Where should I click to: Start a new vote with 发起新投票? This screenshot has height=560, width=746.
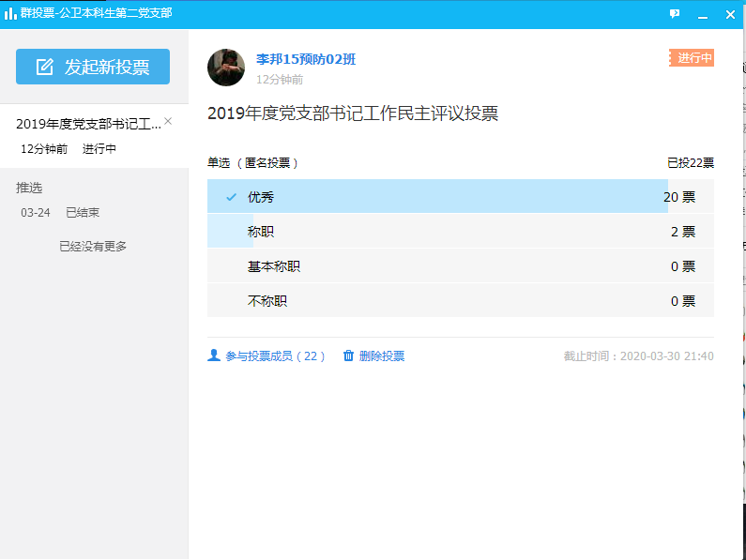click(x=93, y=67)
